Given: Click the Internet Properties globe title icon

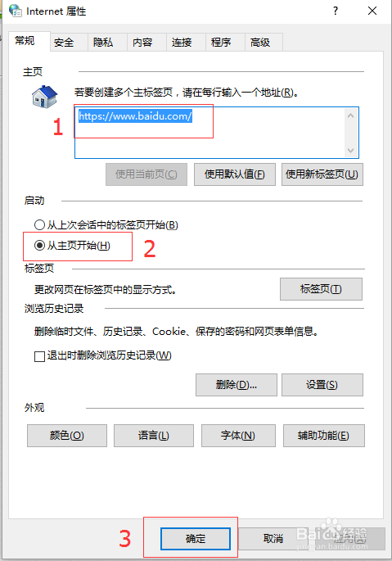Looking at the screenshot, I should click(x=15, y=11).
